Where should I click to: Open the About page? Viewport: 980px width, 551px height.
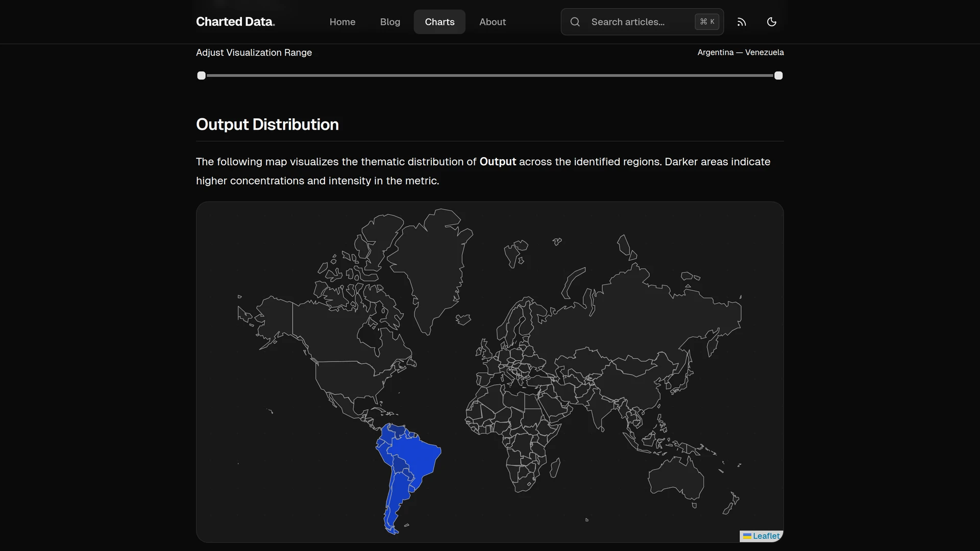492,22
